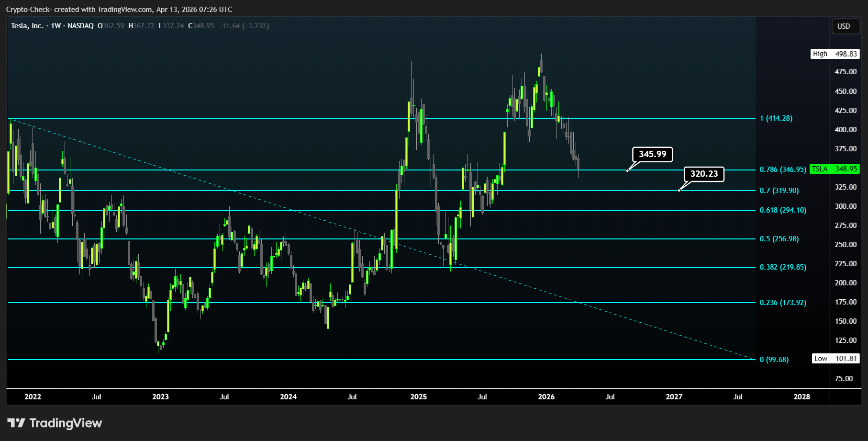Image resolution: width=868 pixels, height=441 pixels.
Task: Click the Crypto-Check attribution header text
Action: [119, 10]
